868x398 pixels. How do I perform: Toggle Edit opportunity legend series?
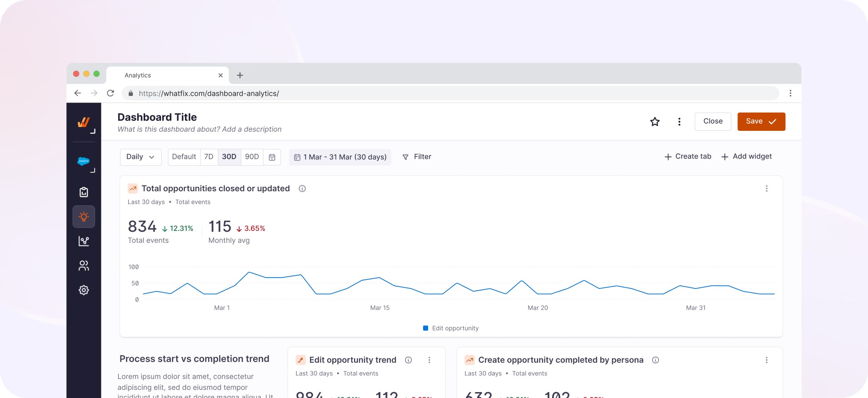(x=451, y=328)
